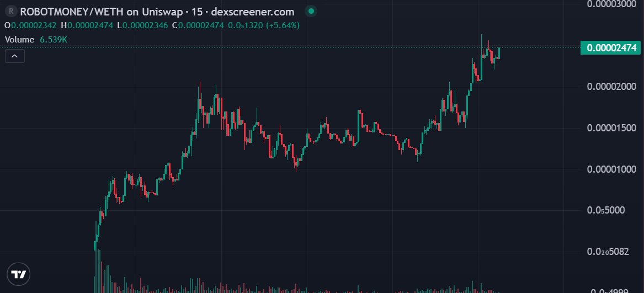
Task: Click the high price value H0.00002474
Action: (87, 25)
